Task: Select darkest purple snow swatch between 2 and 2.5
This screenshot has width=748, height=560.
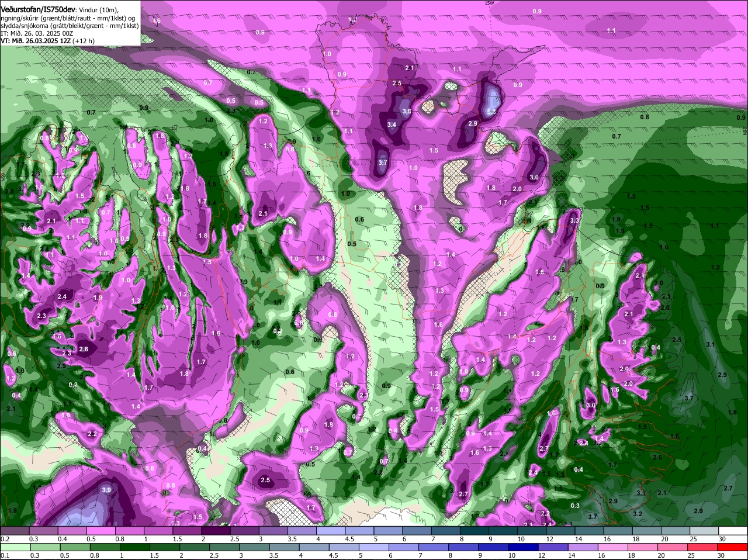Action: (x=216, y=530)
